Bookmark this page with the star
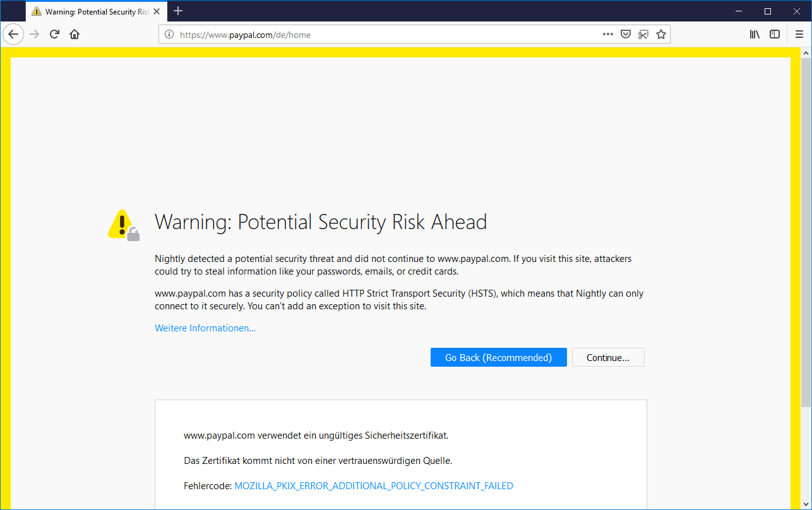Image resolution: width=812 pixels, height=510 pixels. tap(661, 34)
